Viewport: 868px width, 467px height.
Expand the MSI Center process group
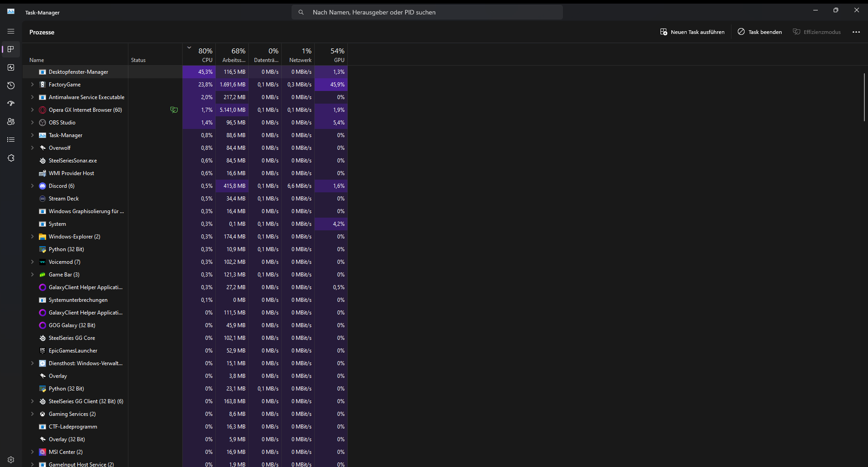32,452
